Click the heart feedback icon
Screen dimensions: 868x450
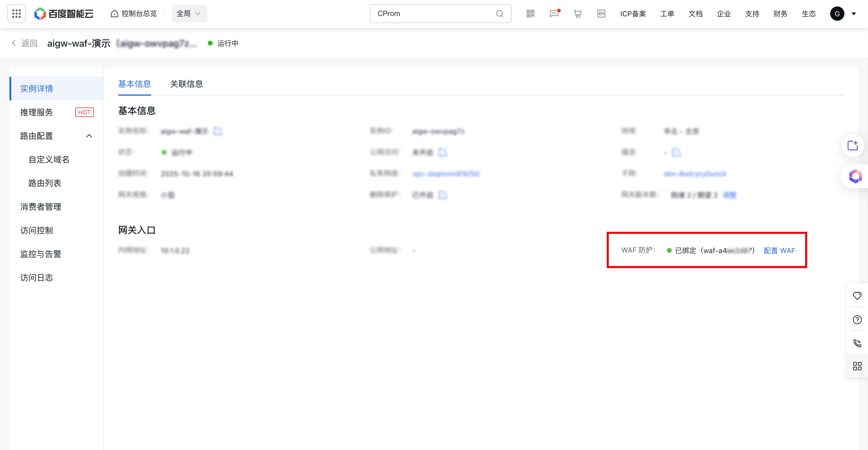(857, 296)
